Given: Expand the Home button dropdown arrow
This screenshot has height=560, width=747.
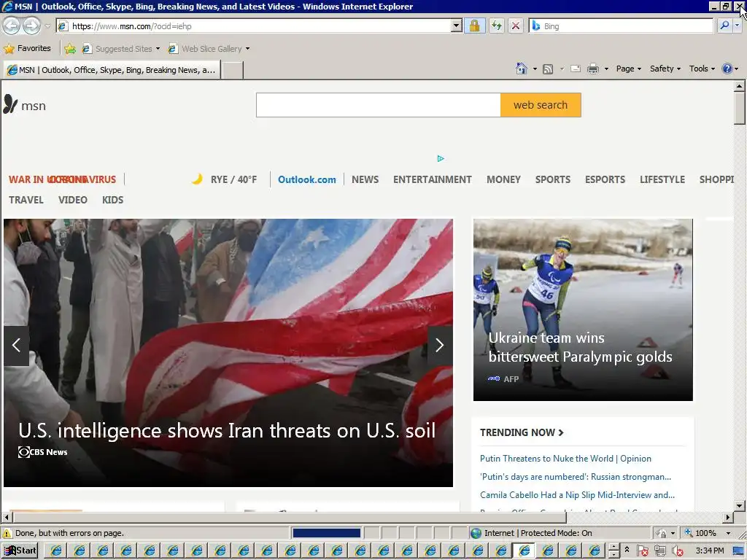Looking at the screenshot, I should (x=535, y=69).
